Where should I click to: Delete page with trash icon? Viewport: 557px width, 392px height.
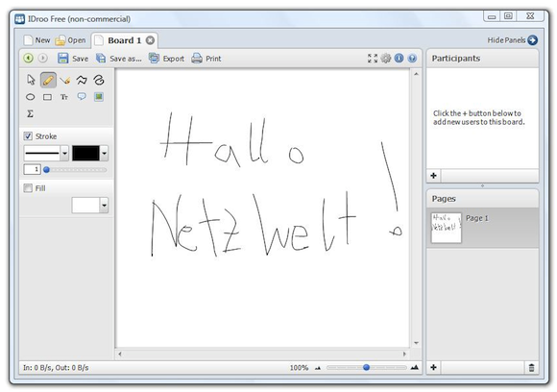[531, 367]
